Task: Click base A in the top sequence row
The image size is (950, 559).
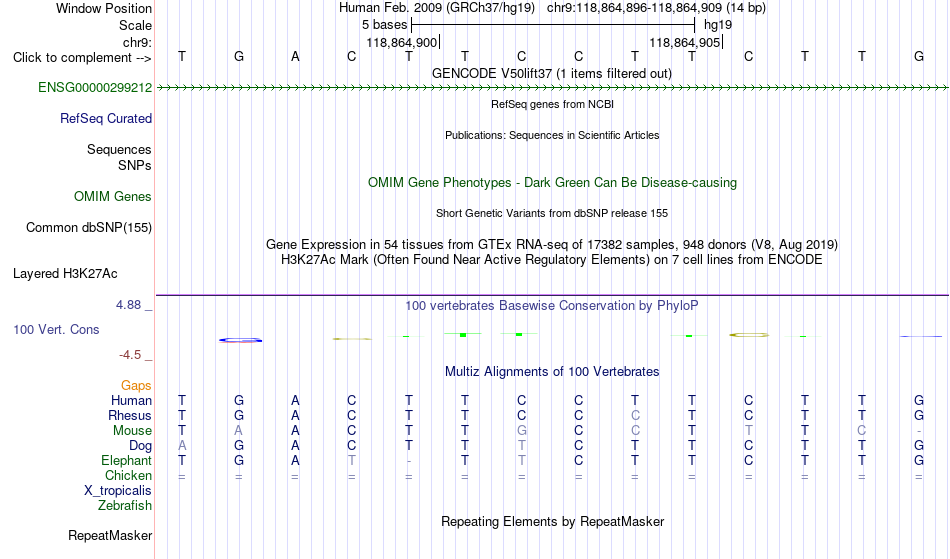Action: pos(295,57)
